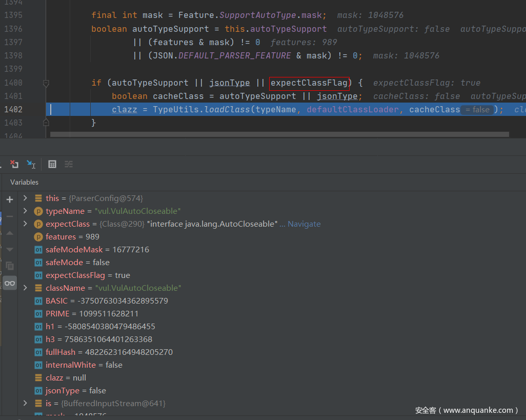
Task: Expand the className variable node
Action: point(25,288)
